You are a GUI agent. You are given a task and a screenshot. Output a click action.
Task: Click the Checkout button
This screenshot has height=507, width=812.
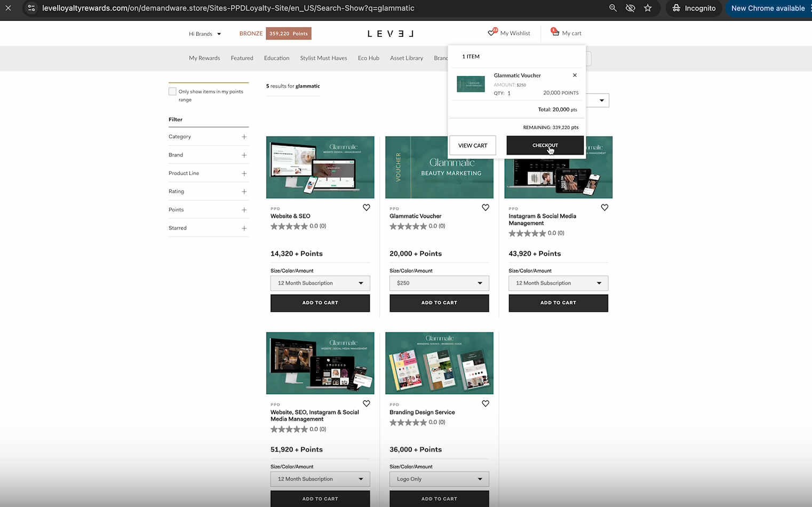point(545,145)
